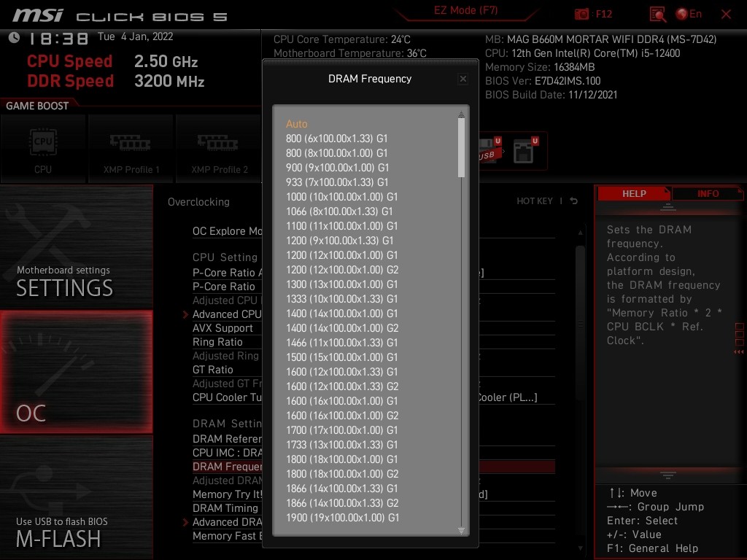Select the GT Ratio setting
The image size is (747, 560).
212,370
